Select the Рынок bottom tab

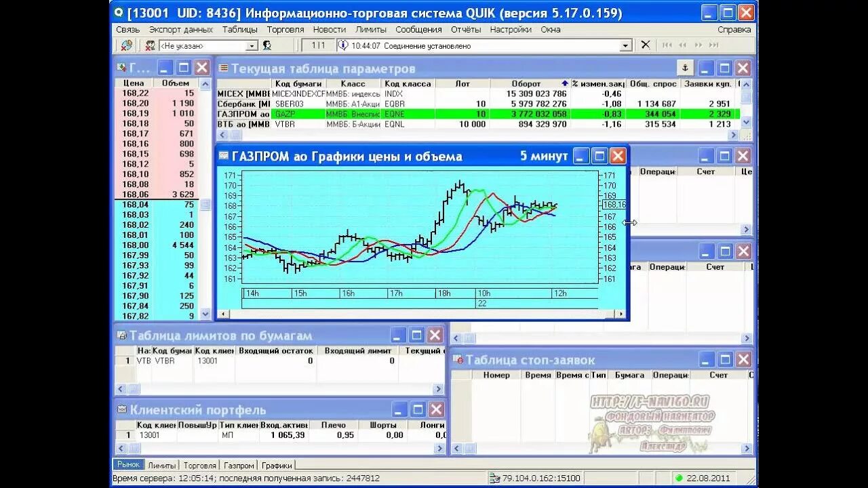pos(128,465)
